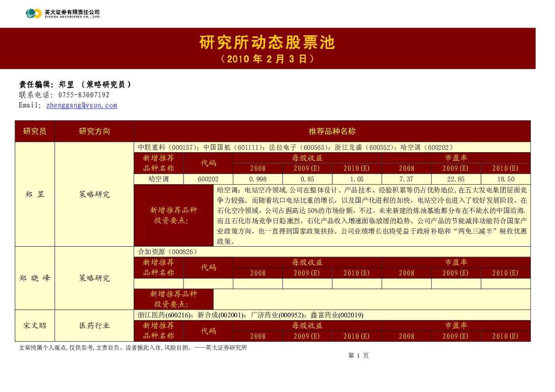Select the 郑罡 researcher cell in the table
Screen dimensions: 555x392
(35, 194)
